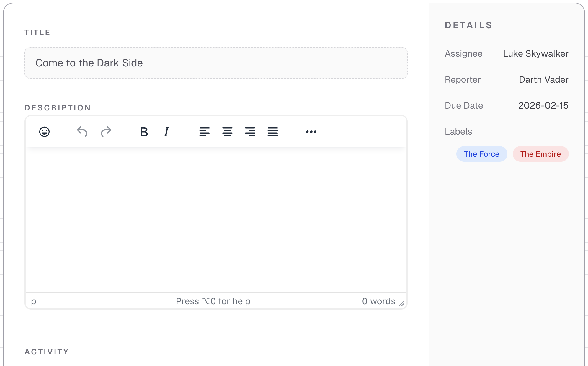Select 'The Force' label
This screenshot has height=366, width=588.
pos(481,154)
